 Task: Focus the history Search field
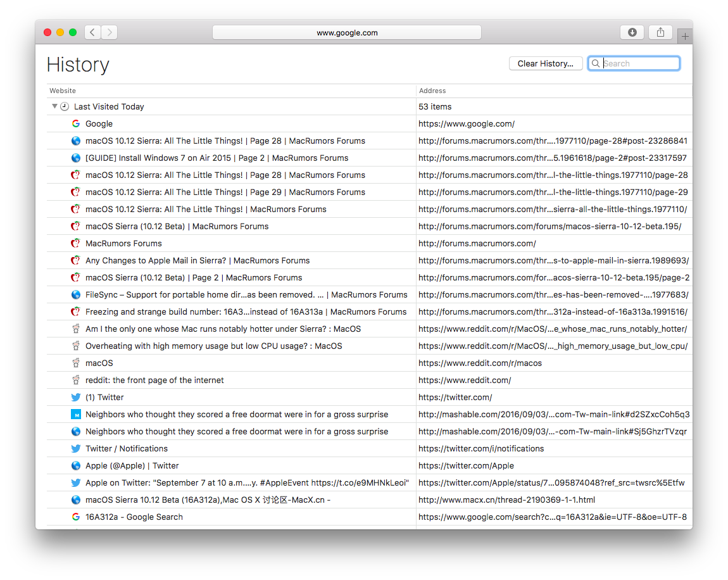[x=634, y=63]
